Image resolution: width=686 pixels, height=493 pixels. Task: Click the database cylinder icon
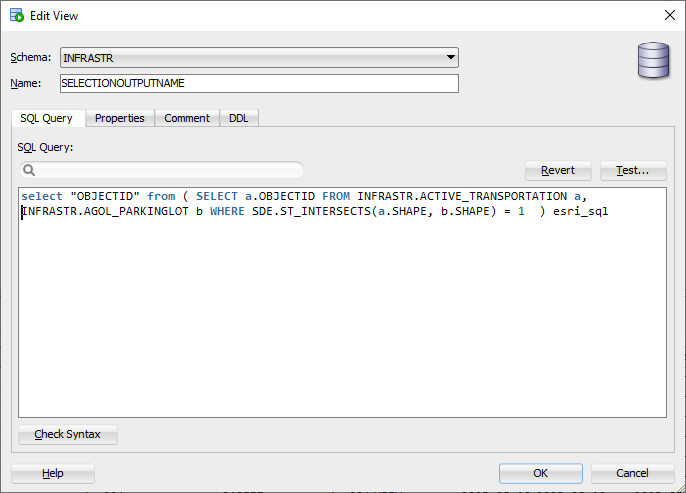coord(653,61)
